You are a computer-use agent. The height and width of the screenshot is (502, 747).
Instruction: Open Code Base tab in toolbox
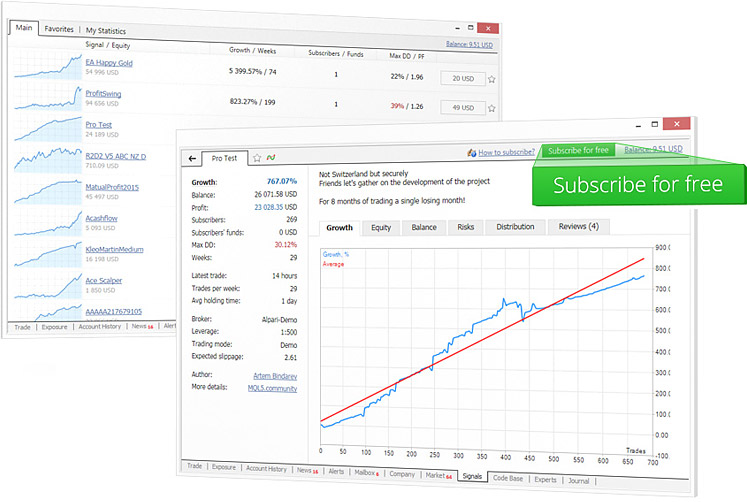point(508,478)
